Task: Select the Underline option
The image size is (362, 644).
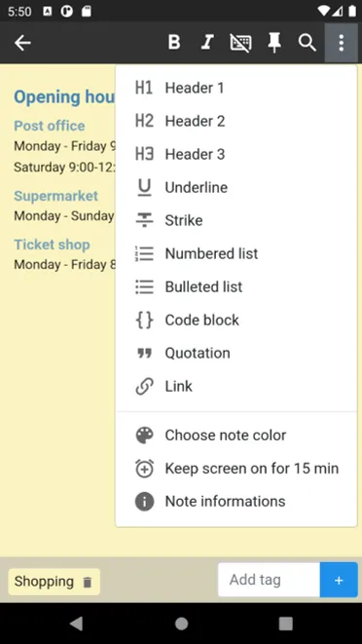Action: click(236, 187)
